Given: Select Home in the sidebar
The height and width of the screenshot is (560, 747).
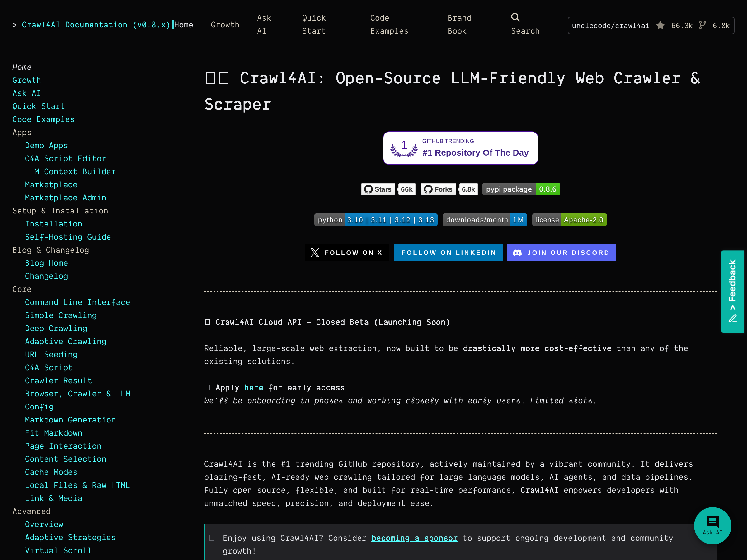Looking at the screenshot, I should click(x=22, y=67).
